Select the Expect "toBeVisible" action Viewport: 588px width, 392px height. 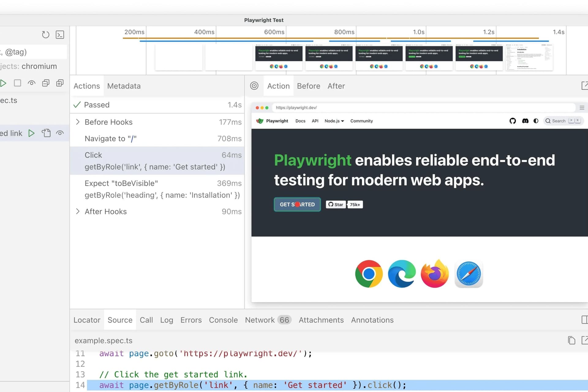pos(157,189)
